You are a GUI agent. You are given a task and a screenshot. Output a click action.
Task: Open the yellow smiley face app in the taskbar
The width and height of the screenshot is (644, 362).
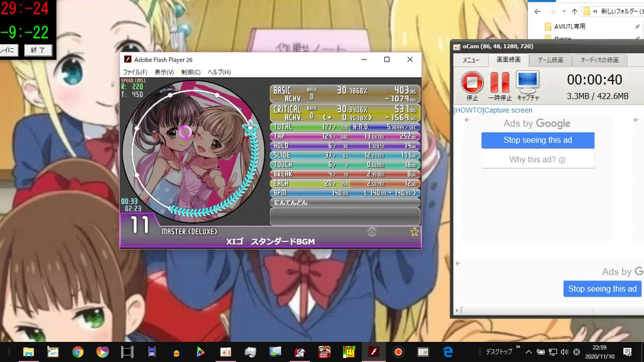[x=349, y=352]
